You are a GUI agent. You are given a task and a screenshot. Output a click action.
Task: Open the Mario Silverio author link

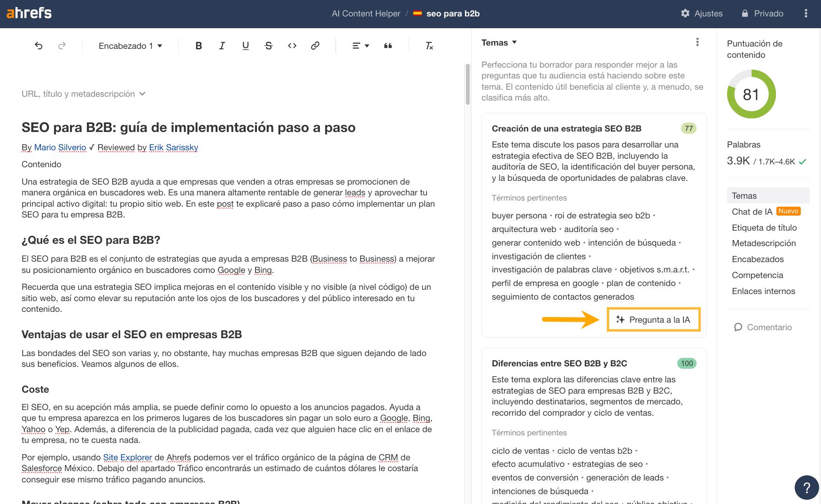[61, 147]
